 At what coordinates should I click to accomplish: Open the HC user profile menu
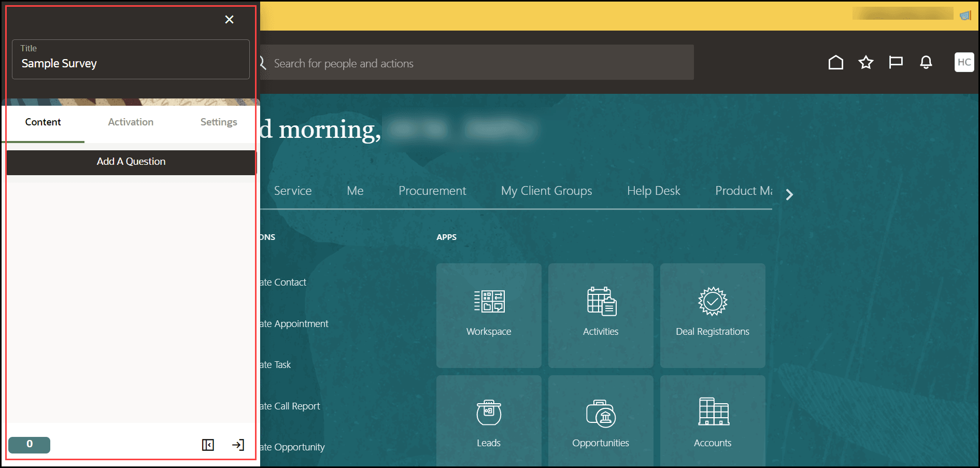pos(964,62)
